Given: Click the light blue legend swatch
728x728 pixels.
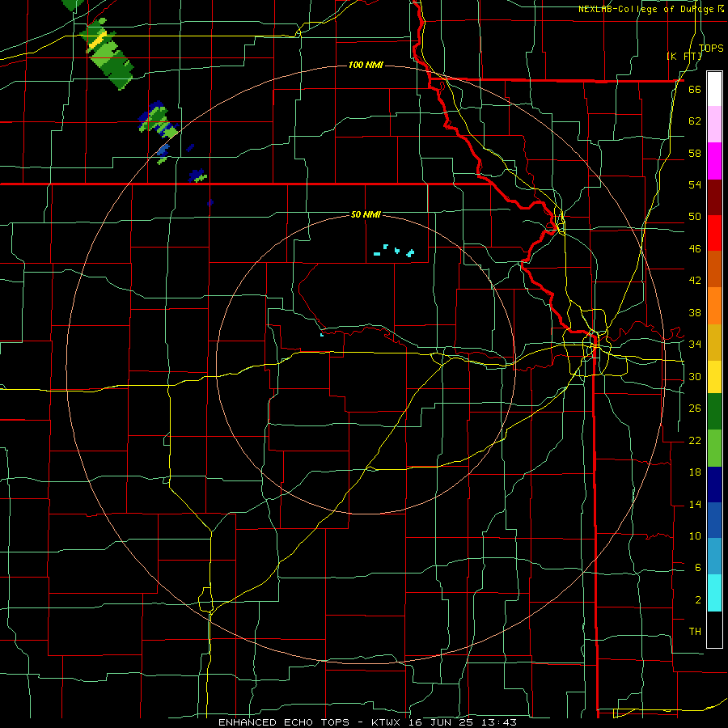Looking at the screenshot, I should [714, 557].
